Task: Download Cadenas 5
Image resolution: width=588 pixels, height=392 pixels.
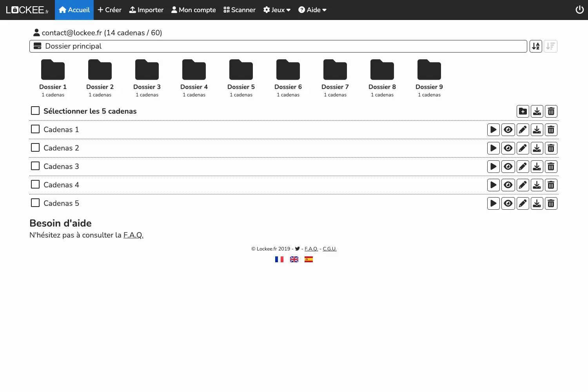Action: coord(537,203)
